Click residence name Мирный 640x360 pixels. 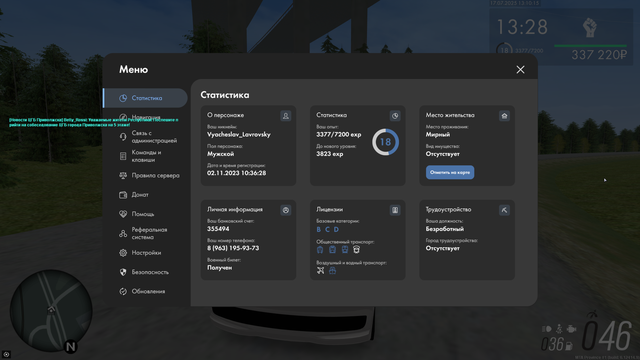pos(438,134)
